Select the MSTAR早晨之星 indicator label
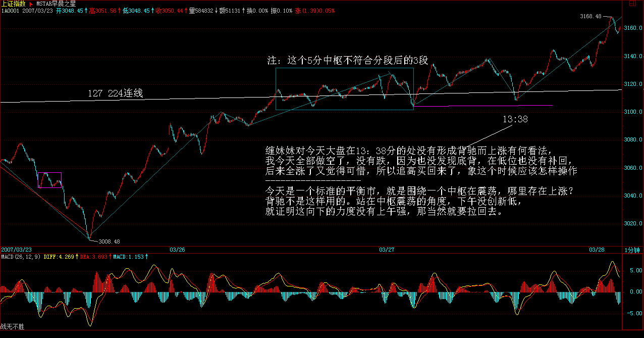 click(x=56, y=4)
